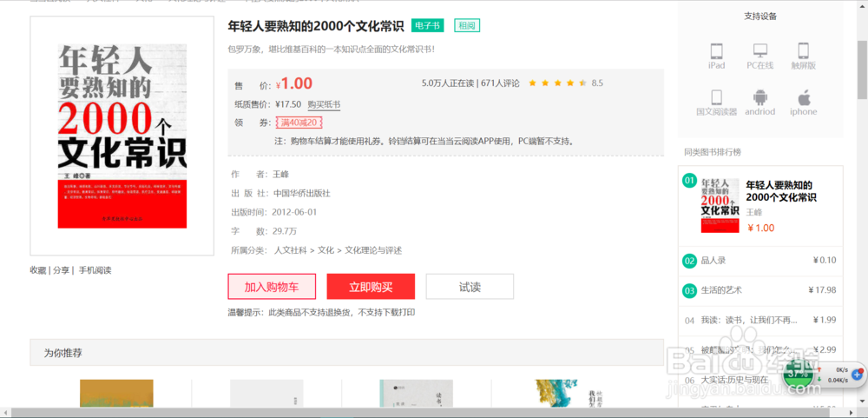Open 文化 category link
The width and height of the screenshot is (868, 418).
pos(326,250)
